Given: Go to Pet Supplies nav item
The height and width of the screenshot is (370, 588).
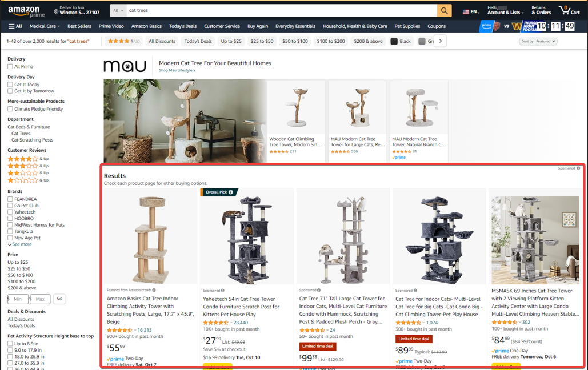Looking at the screenshot, I should click(407, 26).
